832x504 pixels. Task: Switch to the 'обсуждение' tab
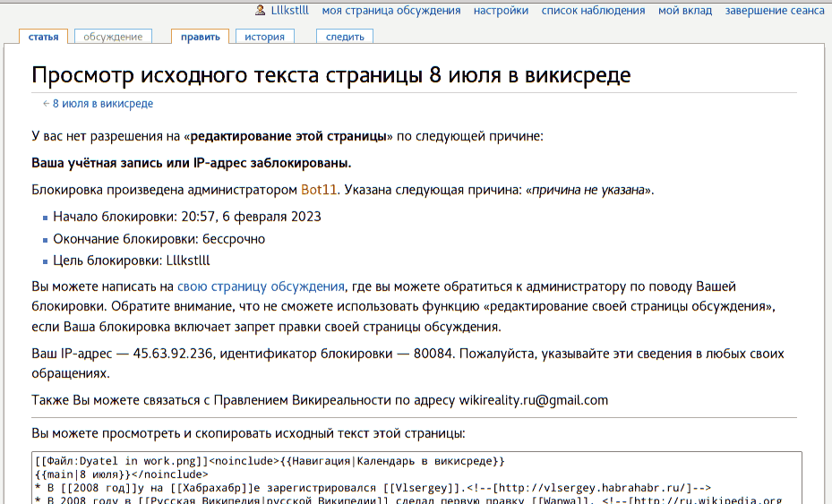(x=113, y=37)
